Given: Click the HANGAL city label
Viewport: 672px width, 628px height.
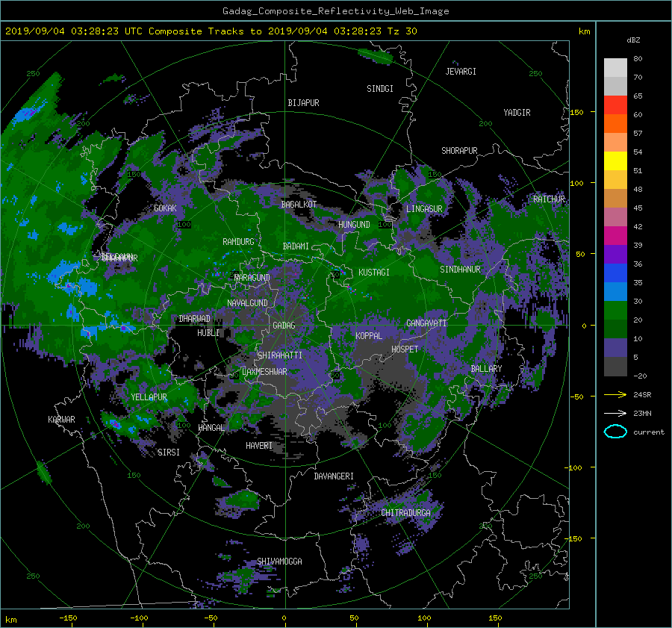Looking at the screenshot, I should [x=211, y=428].
